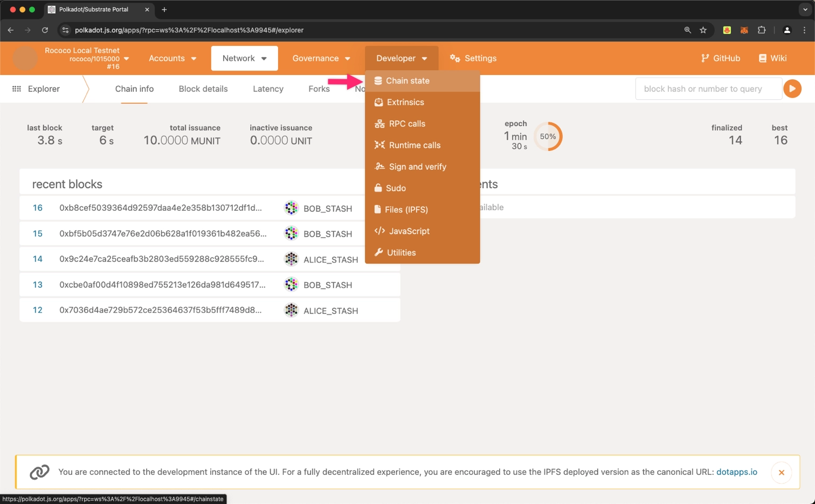The image size is (815, 504).
Task: Open the Wiki documentation link
Action: pos(772,58)
